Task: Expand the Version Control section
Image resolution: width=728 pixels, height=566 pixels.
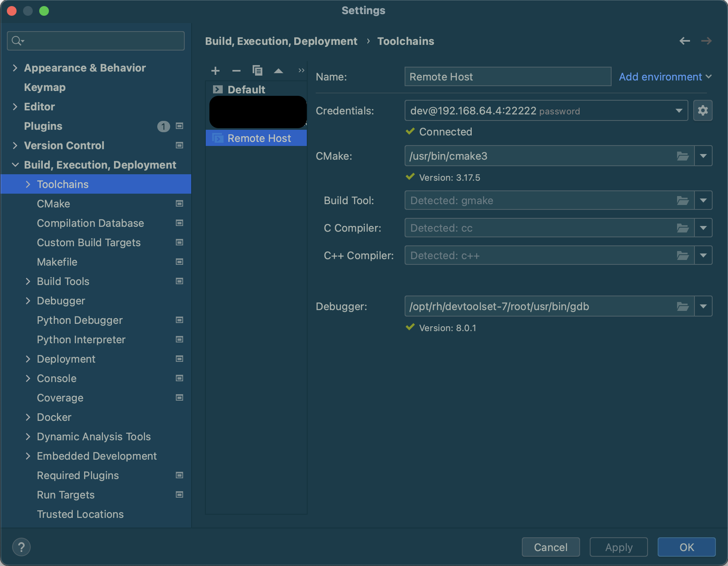Action: click(15, 146)
